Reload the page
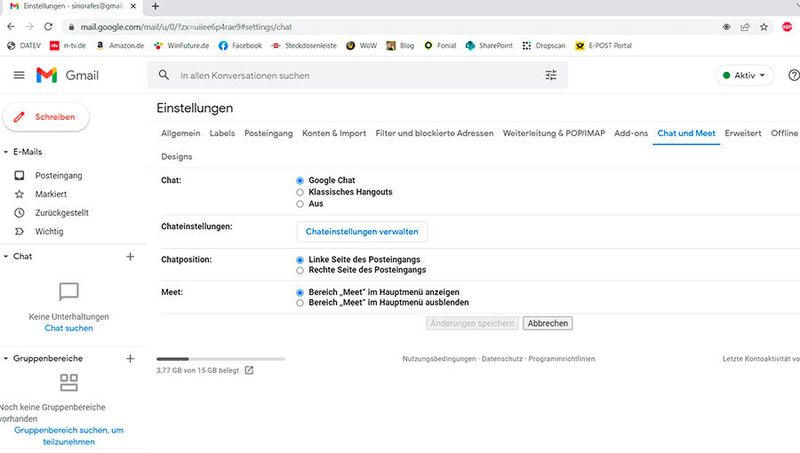This screenshot has width=800, height=453. tap(48, 27)
